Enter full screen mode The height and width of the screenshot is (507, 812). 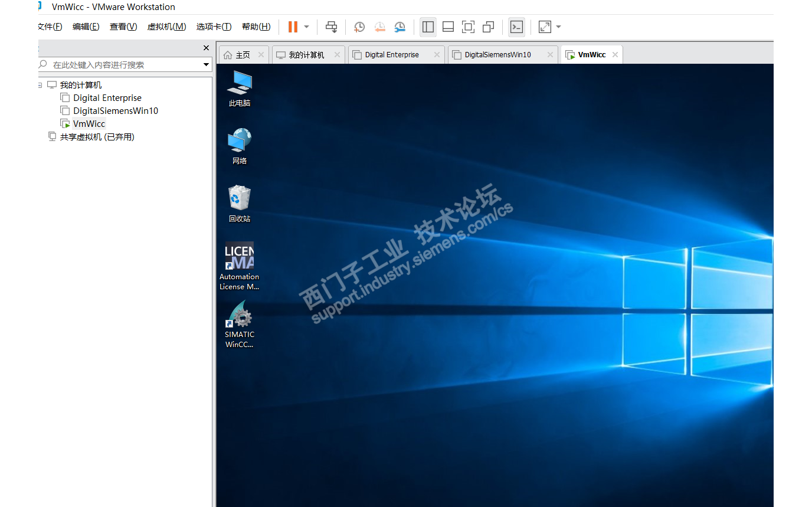[468, 27]
